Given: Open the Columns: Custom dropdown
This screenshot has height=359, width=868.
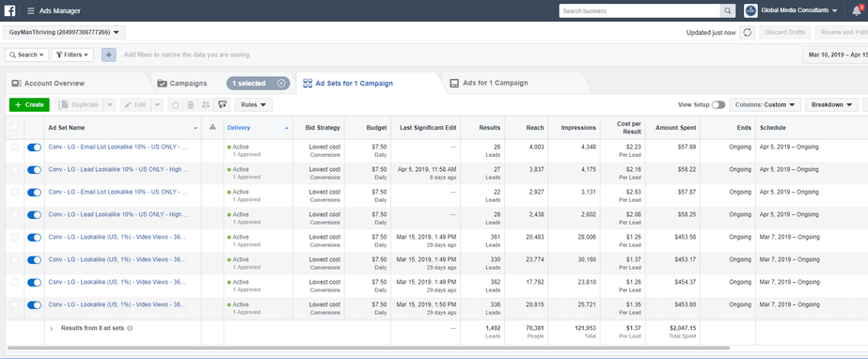Looking at the screenshot, I should [765, 104].
